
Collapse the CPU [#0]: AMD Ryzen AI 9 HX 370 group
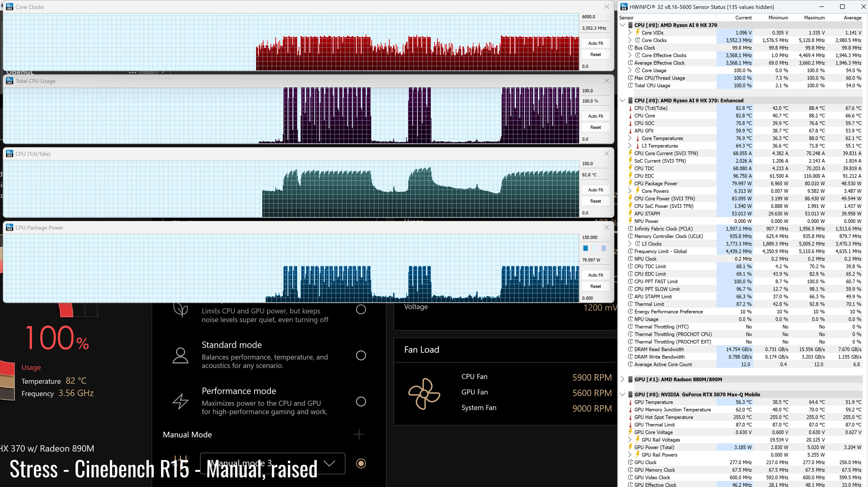tap(622, 25)
